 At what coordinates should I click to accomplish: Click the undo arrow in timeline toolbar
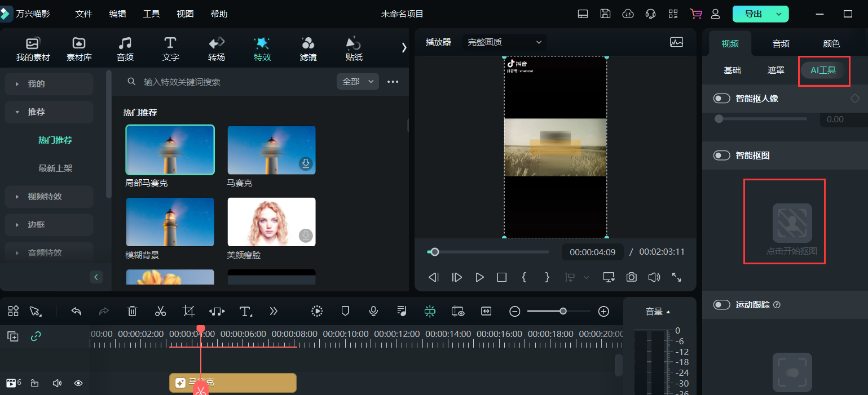[x=77, y=311]
